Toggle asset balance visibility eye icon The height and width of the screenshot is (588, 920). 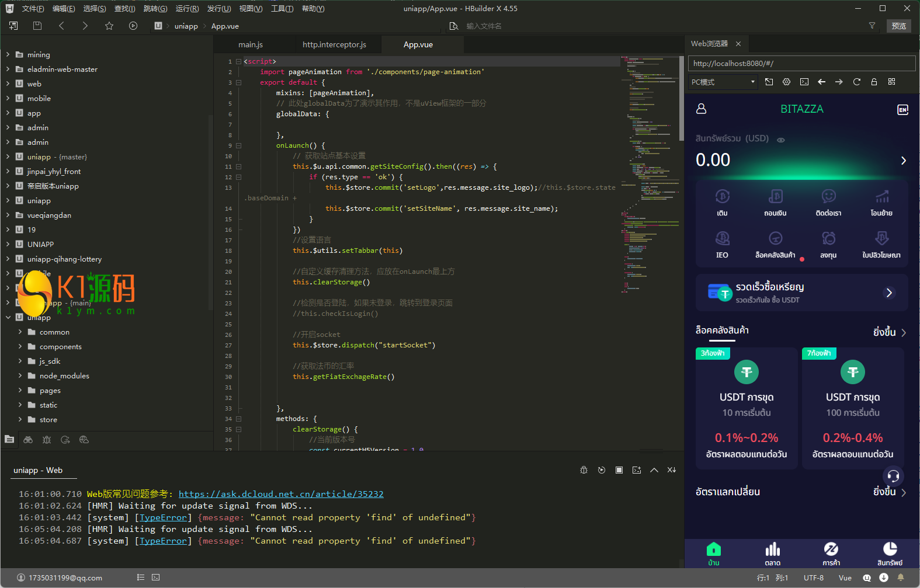pyautogui.click(x=780, y=140)
